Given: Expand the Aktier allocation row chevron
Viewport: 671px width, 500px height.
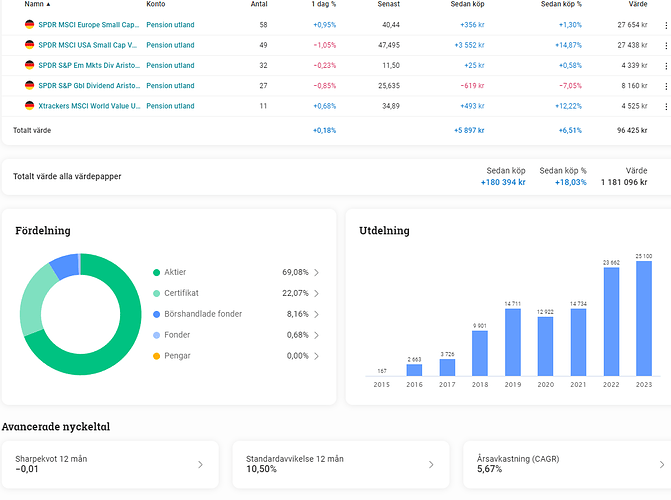Looking at the screenshot, I should pyautogui.click(x=317, y=272).
